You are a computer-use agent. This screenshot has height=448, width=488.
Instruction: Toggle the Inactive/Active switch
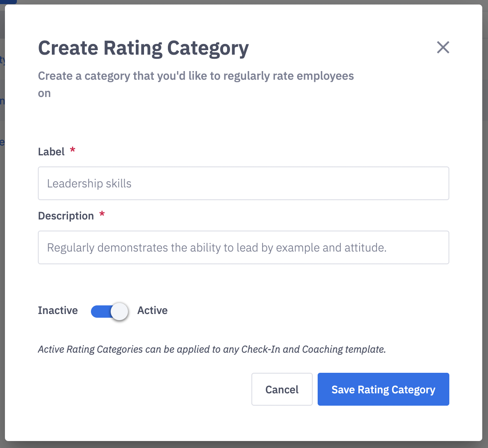[109, 311]
